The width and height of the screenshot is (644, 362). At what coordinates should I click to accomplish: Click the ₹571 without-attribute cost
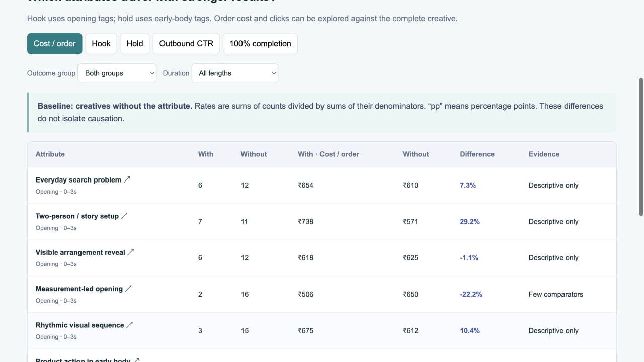click(x=411, y=222)
